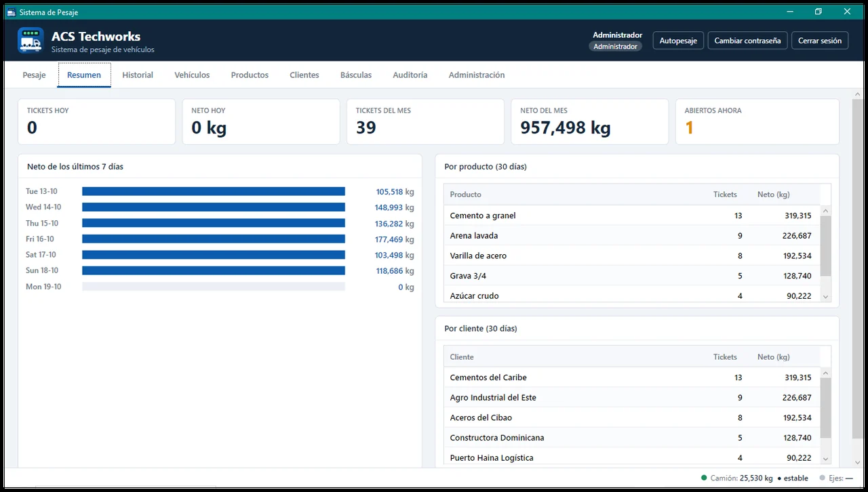Click the Neto del Mes 957,498 kg value
The image size is (868, 492).
(x=566, y=127)
